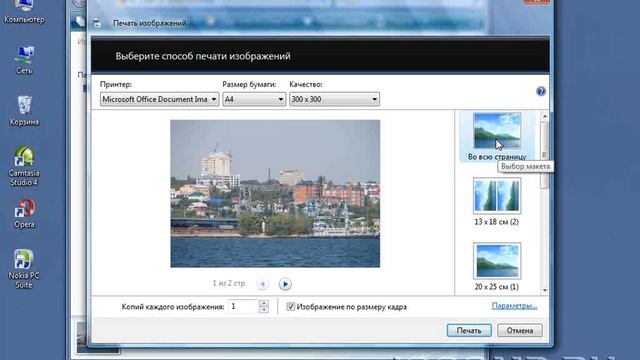Go to previous preview page

tap(262, 284)
